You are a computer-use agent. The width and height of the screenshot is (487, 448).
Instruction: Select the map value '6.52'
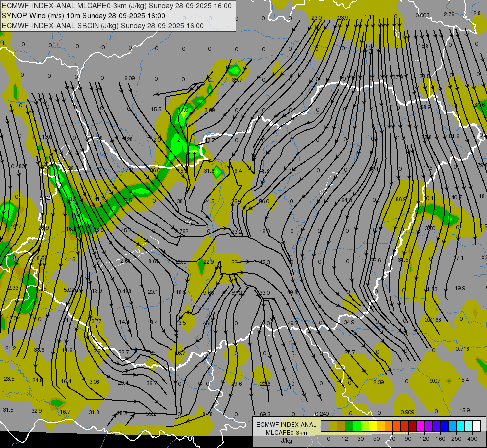pos(45,198)
